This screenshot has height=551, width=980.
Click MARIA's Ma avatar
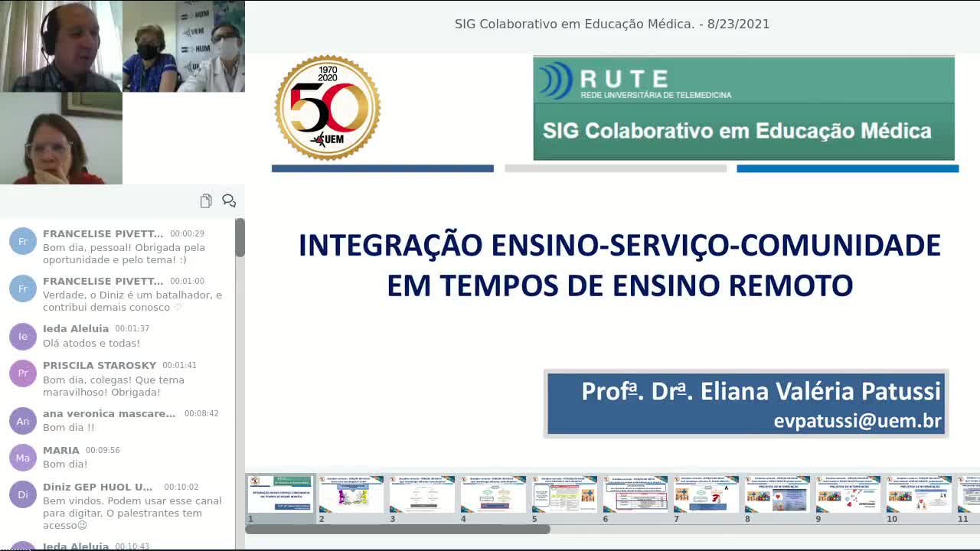[x=23, y=458]
